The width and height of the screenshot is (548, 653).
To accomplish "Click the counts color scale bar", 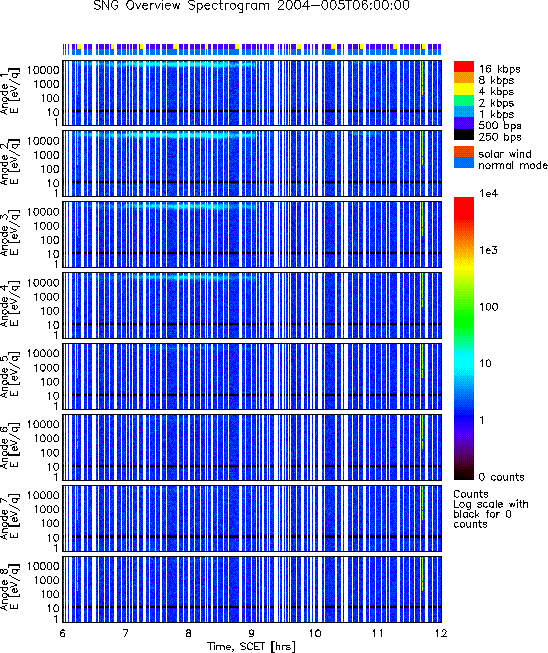I will 464,339.
